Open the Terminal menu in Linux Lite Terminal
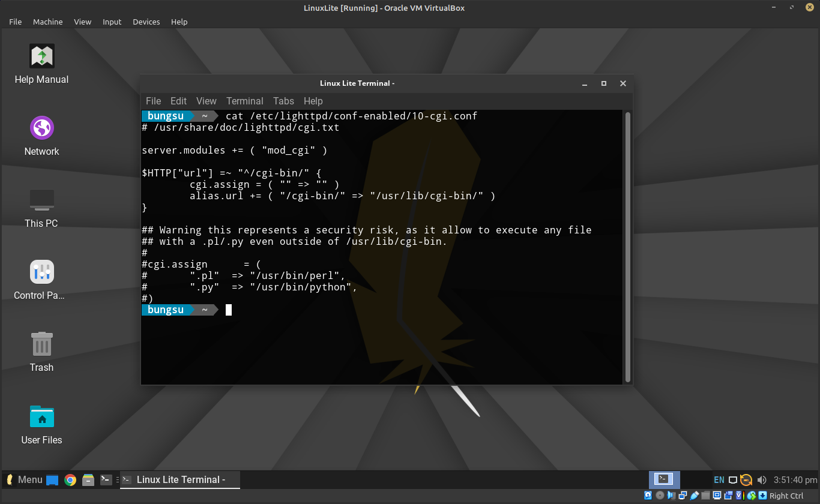 244,101
